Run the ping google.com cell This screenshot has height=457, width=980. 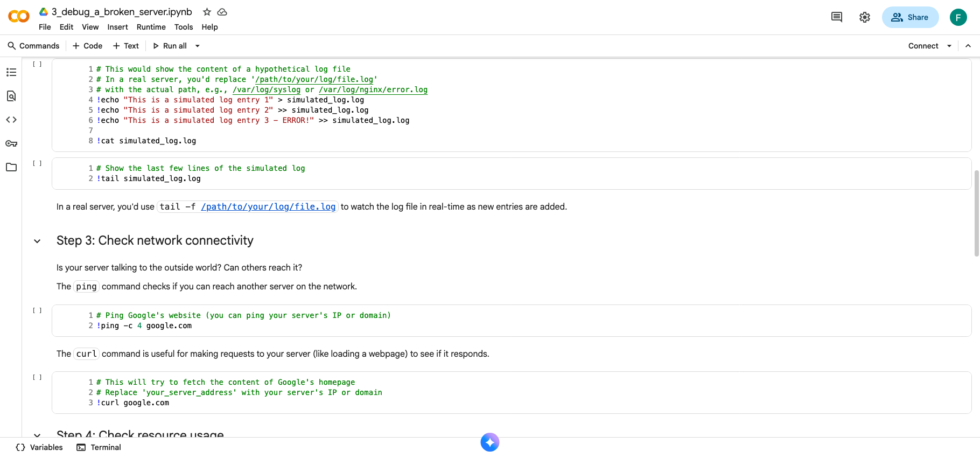(37, 310)
